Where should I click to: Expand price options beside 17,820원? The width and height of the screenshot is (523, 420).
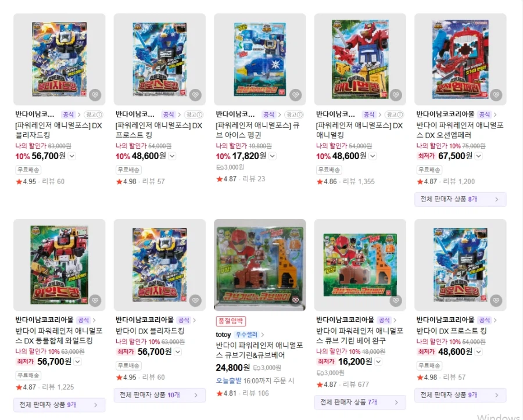point(272,156)
